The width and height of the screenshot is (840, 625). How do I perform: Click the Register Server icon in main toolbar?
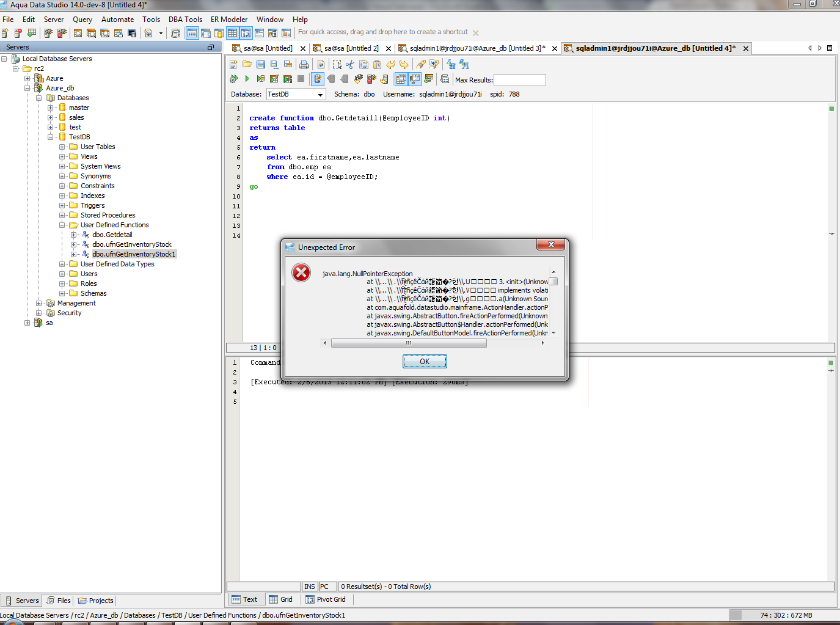coord(5,33)
